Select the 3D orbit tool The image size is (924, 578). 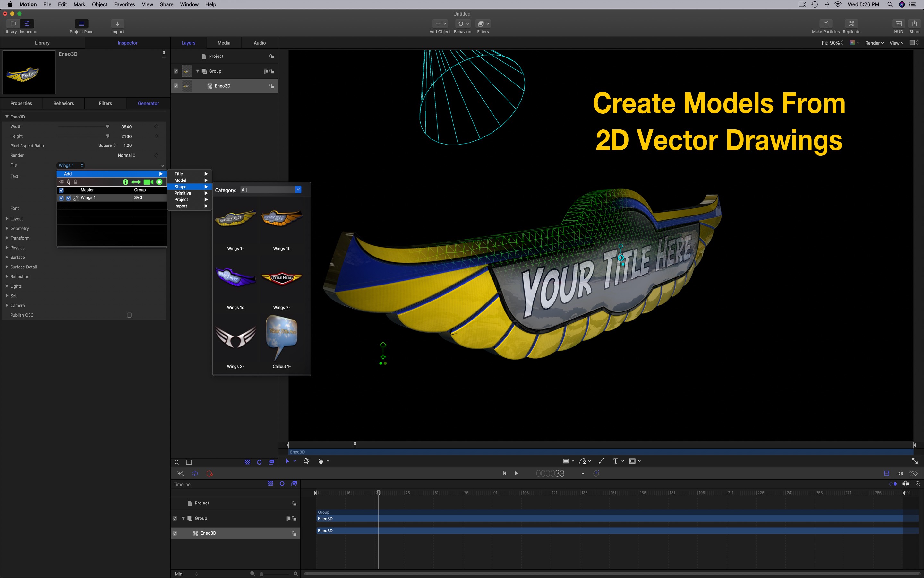coord(306,461)
